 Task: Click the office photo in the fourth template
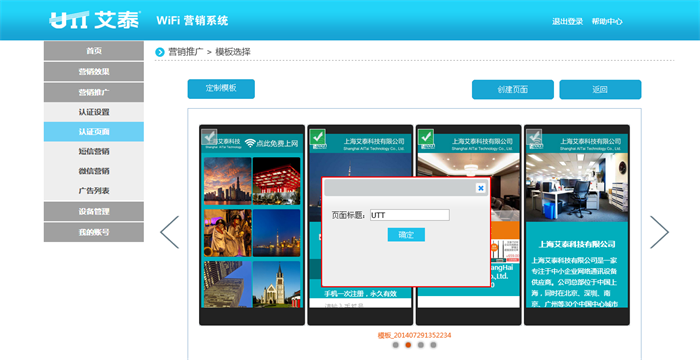coord(577,188)
